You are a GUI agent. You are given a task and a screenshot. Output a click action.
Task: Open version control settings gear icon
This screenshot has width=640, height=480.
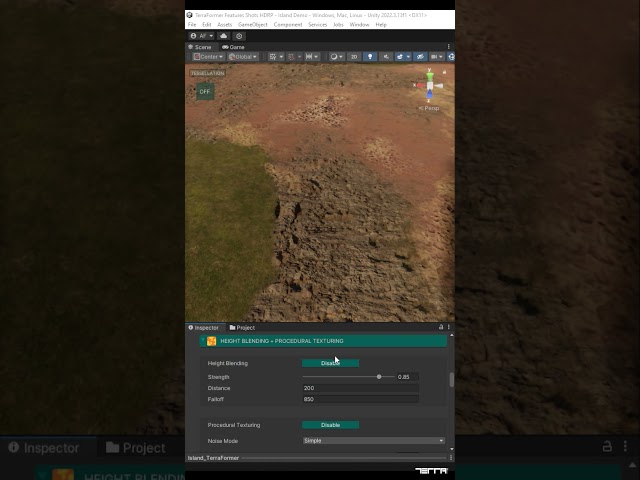point(239,36)
